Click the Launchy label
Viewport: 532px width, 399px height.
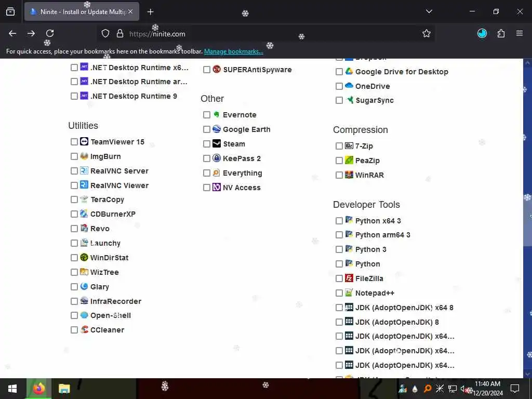click(105, 243)
